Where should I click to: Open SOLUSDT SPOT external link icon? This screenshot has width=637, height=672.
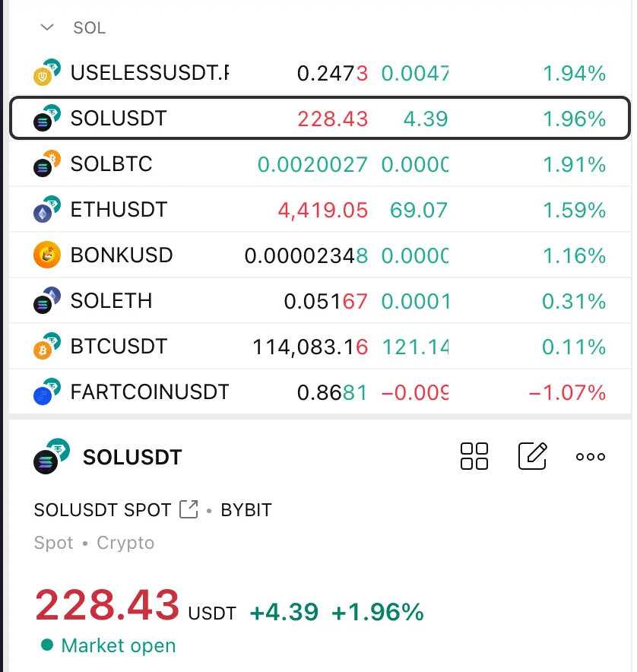[x=189, y=509]
